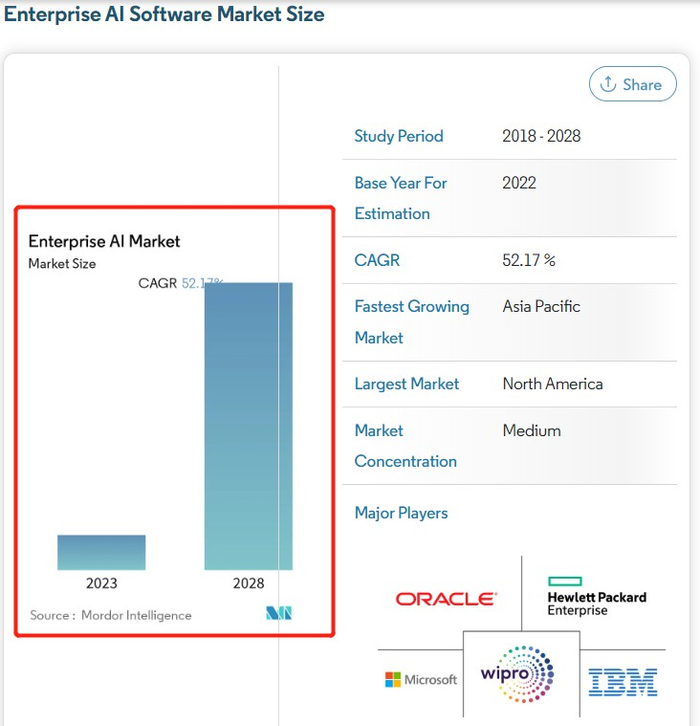Viewport: 700px width, 726px height.
Task: Click the Largest Market label
Action: 407,384
